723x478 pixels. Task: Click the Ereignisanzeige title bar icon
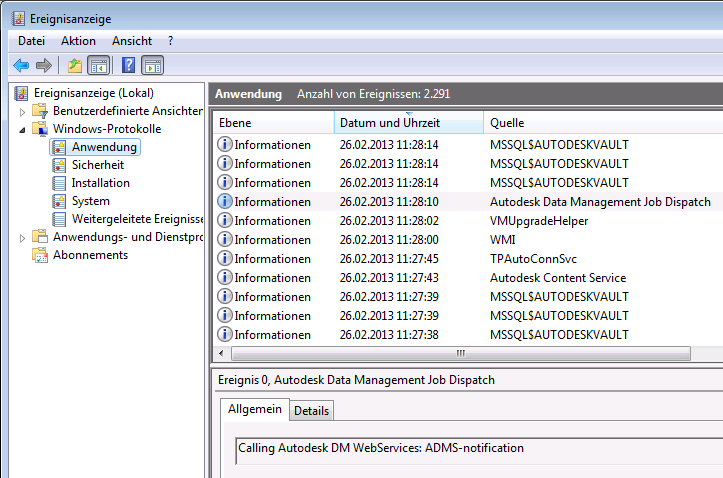click(18, 19)
